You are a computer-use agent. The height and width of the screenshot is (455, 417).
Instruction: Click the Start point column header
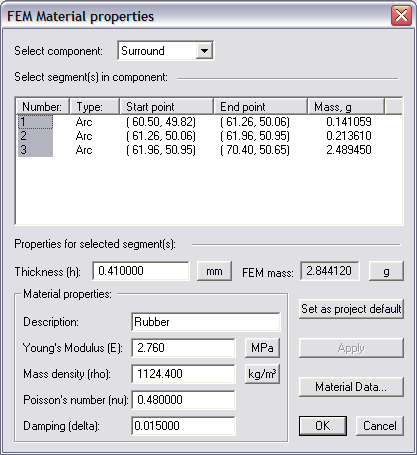166,107
